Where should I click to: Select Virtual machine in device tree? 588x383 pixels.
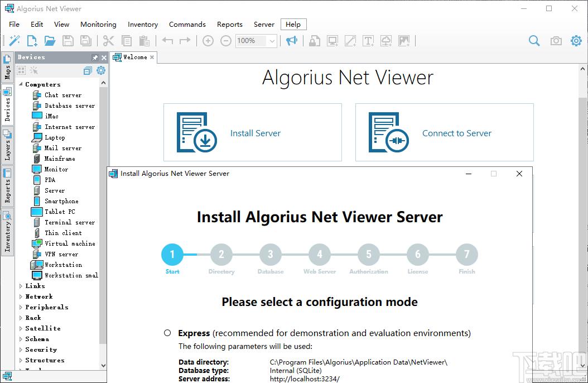[70, 243]
